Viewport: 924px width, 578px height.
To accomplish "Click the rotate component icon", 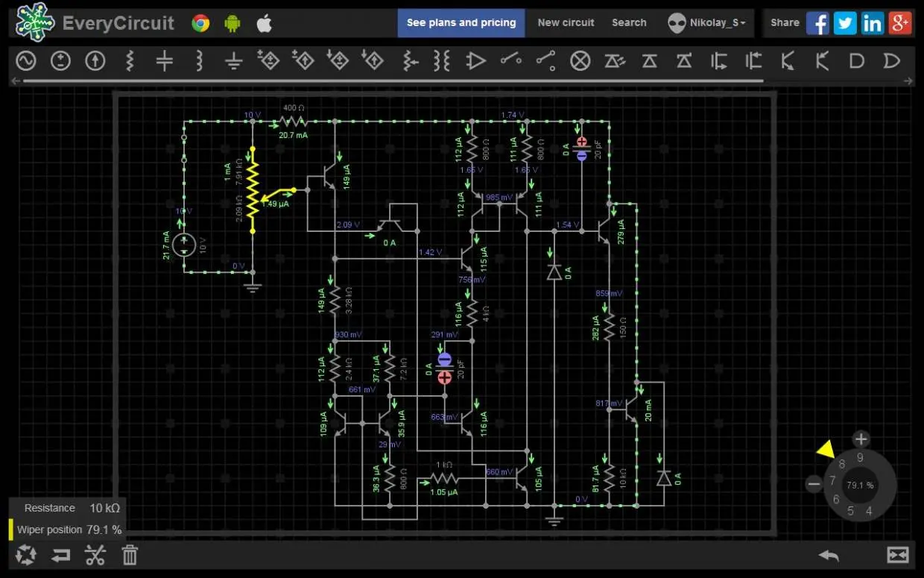I will (x=26, y=555).
